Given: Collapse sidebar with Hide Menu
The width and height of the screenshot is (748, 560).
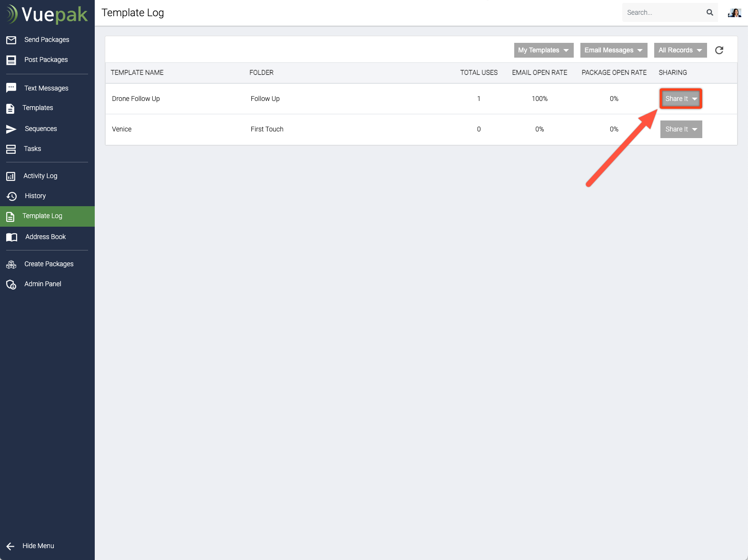Looking at the screenshot, I should [38, 546].
